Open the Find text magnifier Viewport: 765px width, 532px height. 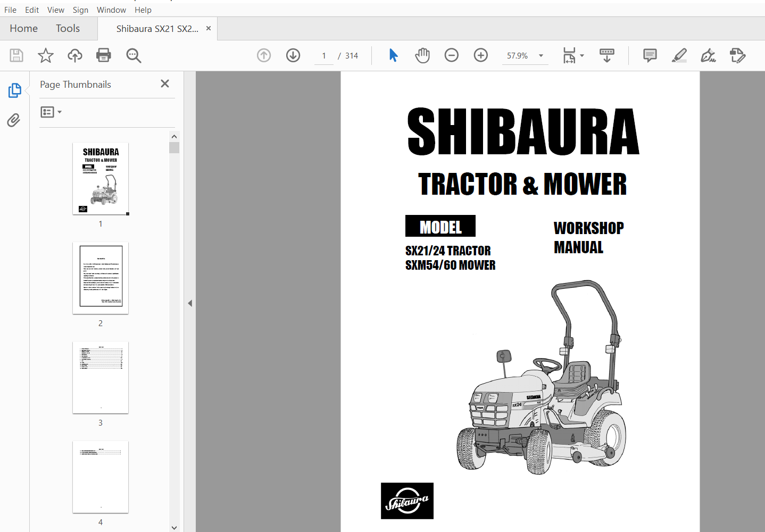click(x=134, y=55)
